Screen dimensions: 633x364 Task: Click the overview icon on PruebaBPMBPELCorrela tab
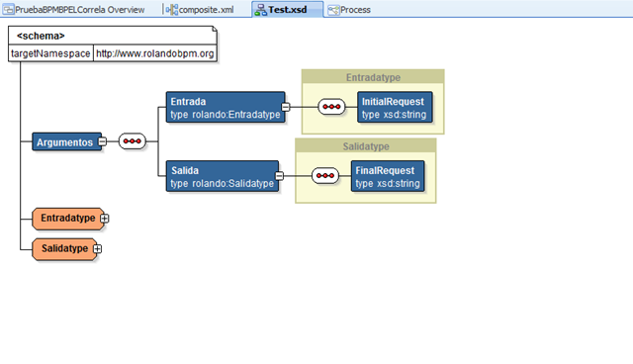tap(8, 10)
